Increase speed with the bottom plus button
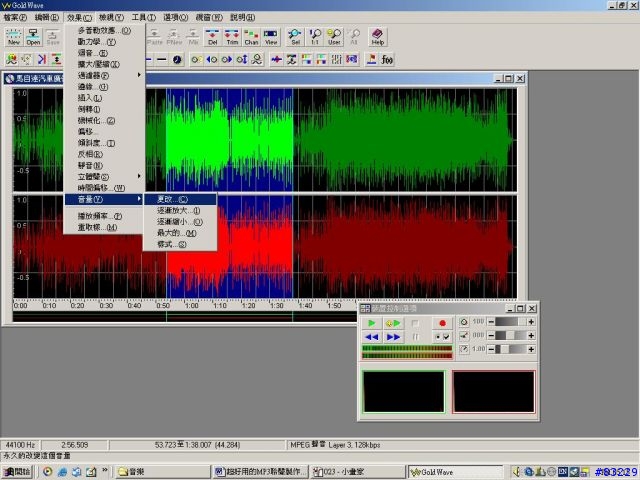The width and height of the screenshot is (640, 480). pyautogui.click(x=531, y=349)
